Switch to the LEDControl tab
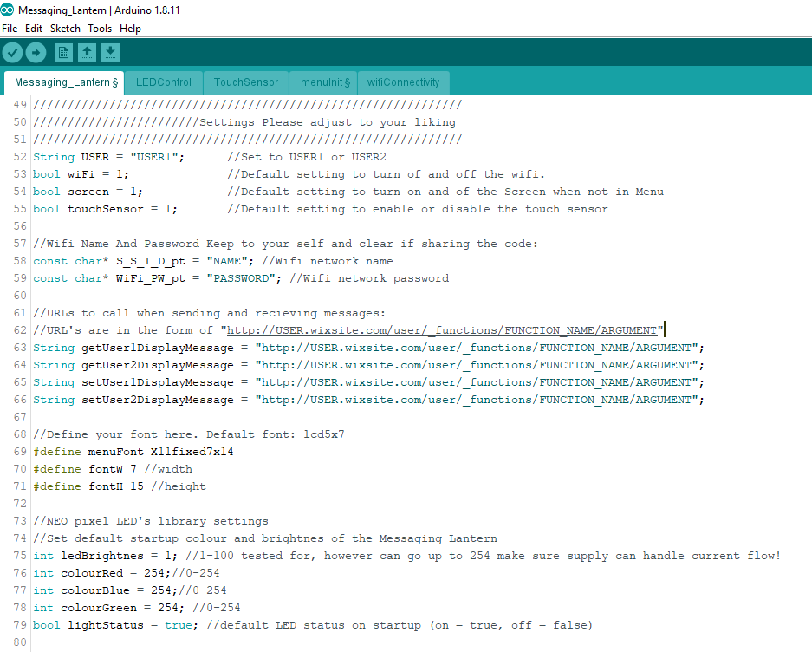The height and width of the screenshot is (652, 812). pos(163,82)
